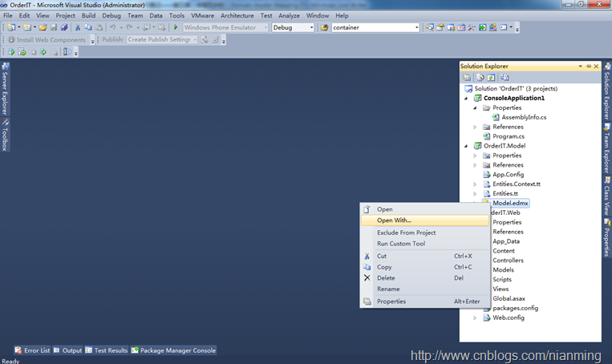Viewport: 612px width, 364px height.
Task: Click View Class Diagram icon in Solution Explorer
Action: tap(505, 77)
